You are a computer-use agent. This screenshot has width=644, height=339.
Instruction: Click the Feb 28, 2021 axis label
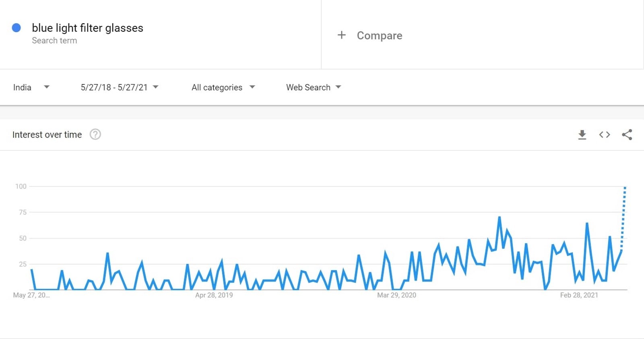579,295
